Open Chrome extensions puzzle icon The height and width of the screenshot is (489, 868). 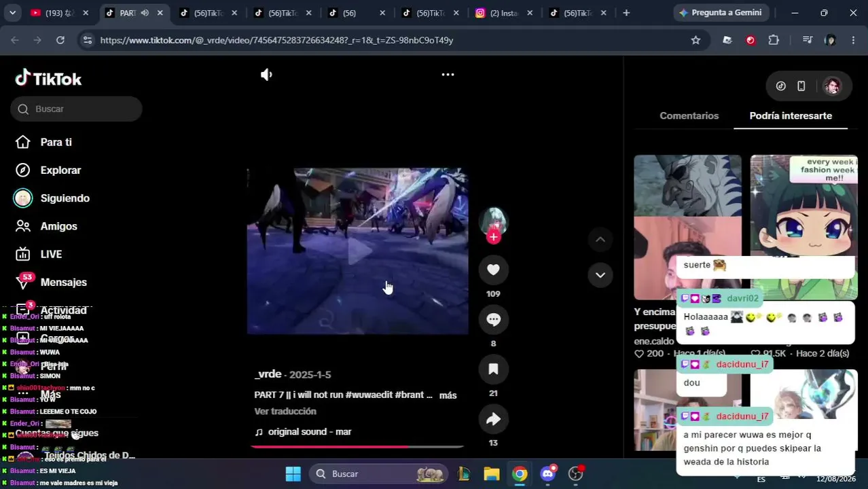[774, 40]
